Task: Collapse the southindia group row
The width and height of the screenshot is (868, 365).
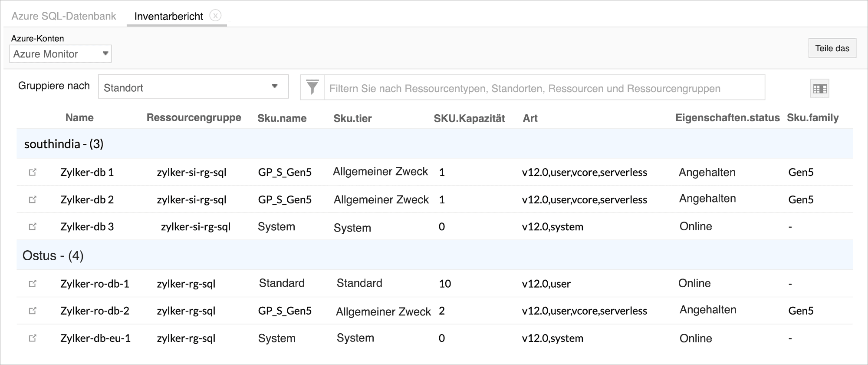Action: [64, 144]
